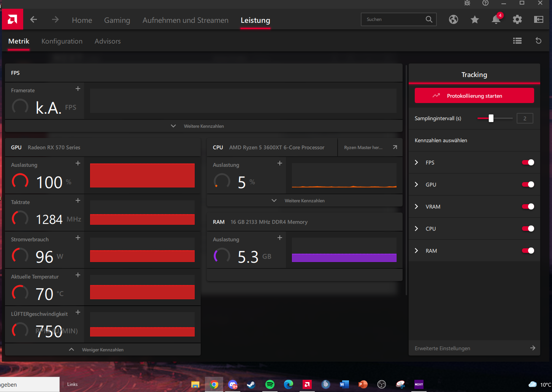552x392 pixels.
Task: Click plus icon next to Taktrate
Action: (78, 200)
